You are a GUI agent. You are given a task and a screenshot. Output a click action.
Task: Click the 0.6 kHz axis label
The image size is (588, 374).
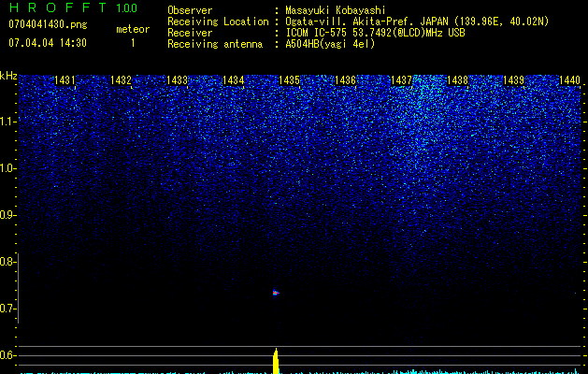pos(7,355)
